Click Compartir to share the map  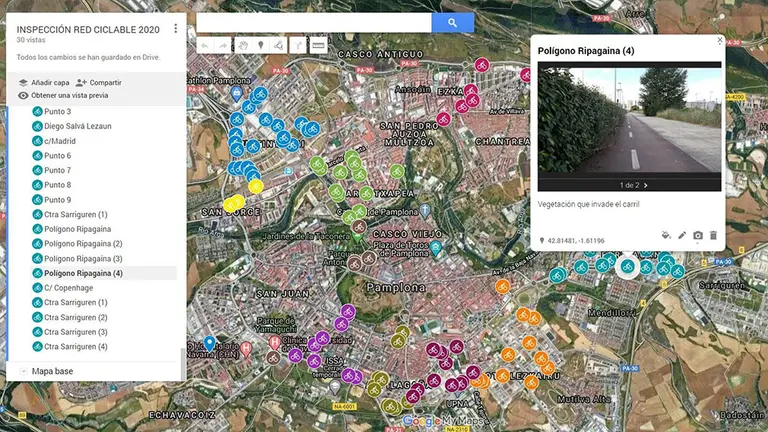tap(98, 82)
